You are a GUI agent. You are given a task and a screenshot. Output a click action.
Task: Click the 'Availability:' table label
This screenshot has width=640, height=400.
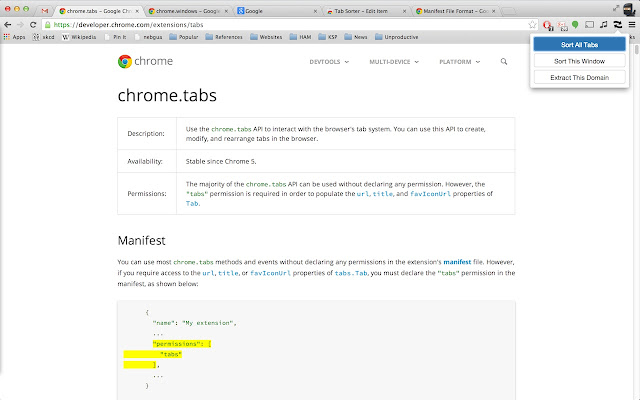coord(145,162)
